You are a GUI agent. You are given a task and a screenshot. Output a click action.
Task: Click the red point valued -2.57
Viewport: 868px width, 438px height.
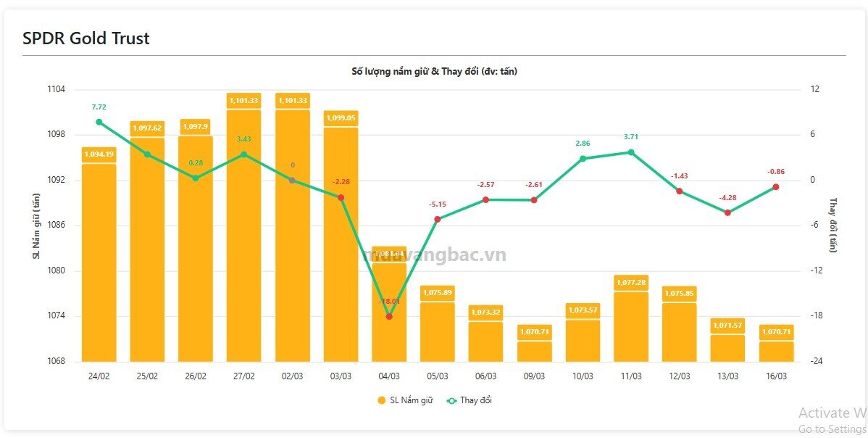(x=485, y=200)
